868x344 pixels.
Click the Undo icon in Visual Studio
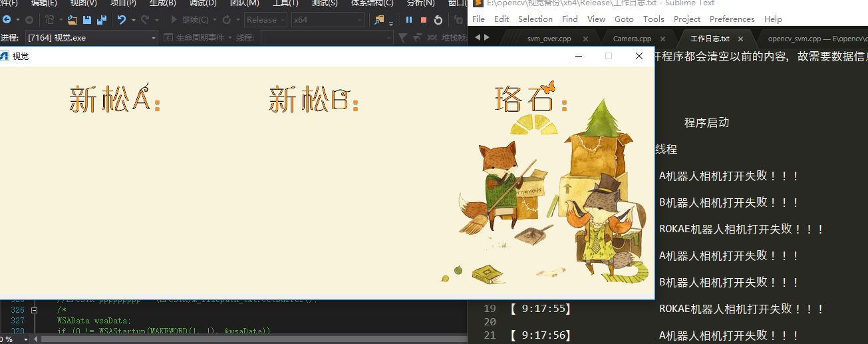tap(122, 20)
